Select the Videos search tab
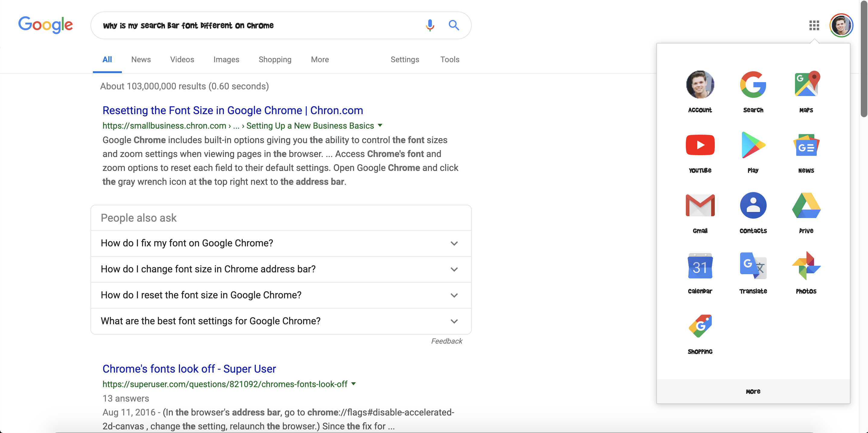 point(182,59)
